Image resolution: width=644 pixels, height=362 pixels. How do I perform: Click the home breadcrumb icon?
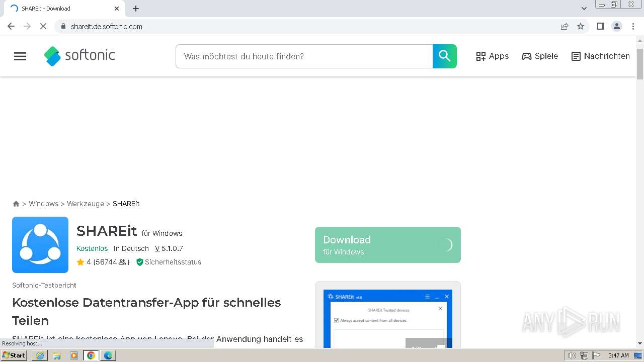16,204
